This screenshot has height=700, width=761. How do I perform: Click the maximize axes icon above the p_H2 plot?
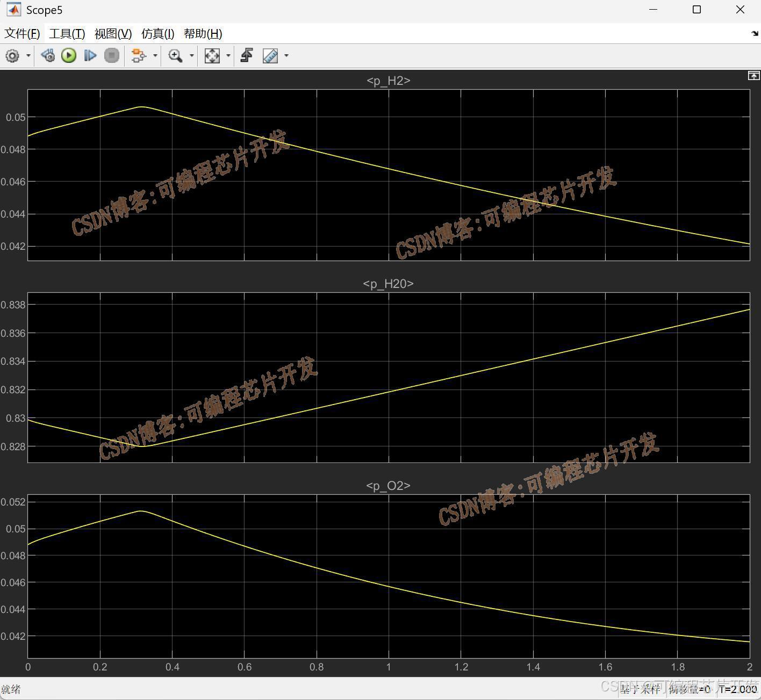(753, 76)
